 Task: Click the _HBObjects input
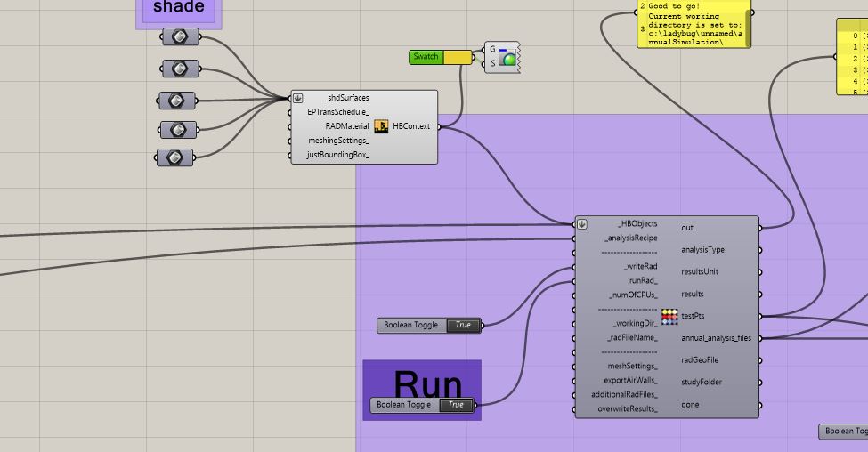pos(638,224)
